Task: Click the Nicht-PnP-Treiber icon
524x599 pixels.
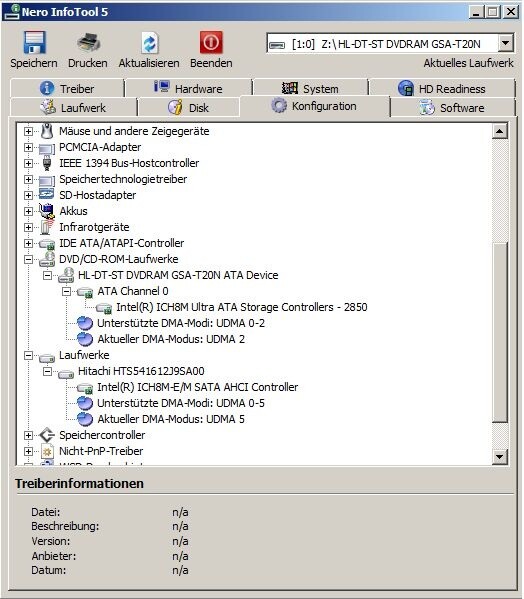Action: pos(47,452)
